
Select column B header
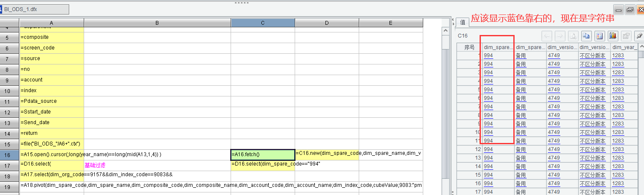click(157, 23)
